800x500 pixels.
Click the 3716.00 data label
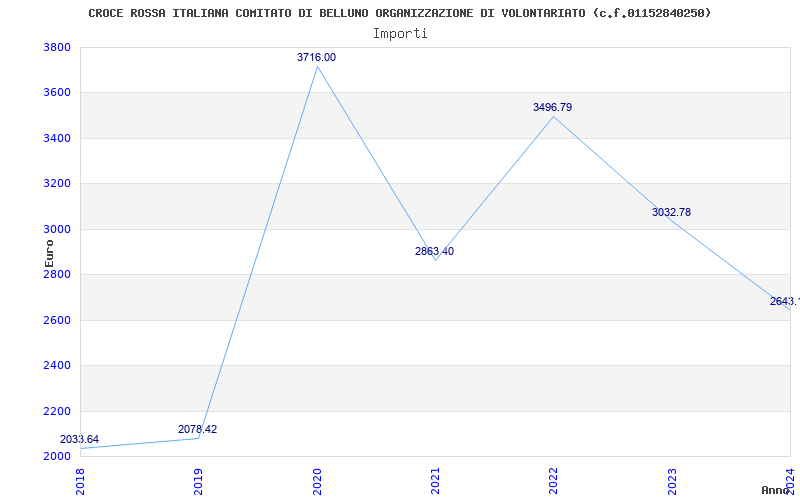tap(316, 57)
